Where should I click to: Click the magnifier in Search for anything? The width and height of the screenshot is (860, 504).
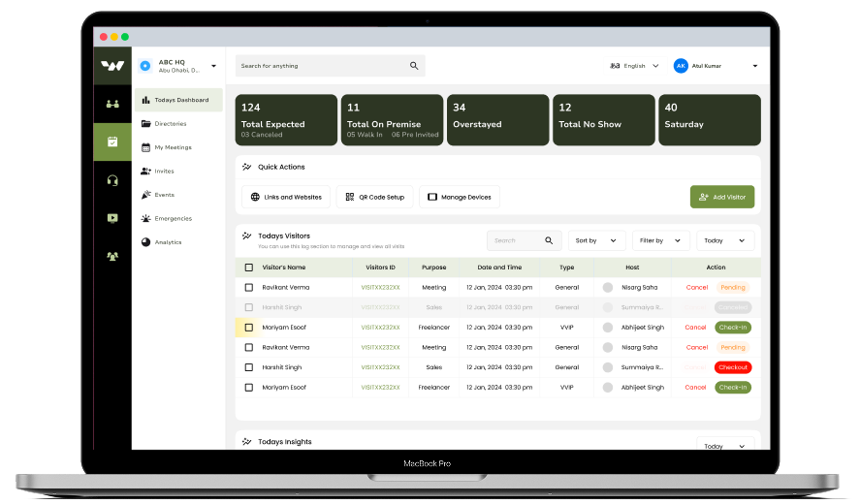click(414, 66)
